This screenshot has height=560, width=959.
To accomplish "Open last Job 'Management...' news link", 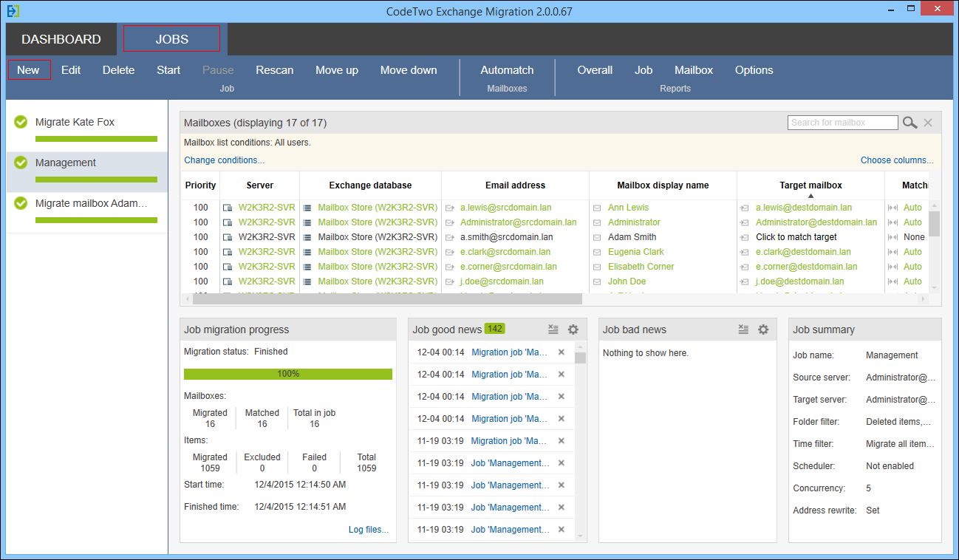I will [511, 530].
